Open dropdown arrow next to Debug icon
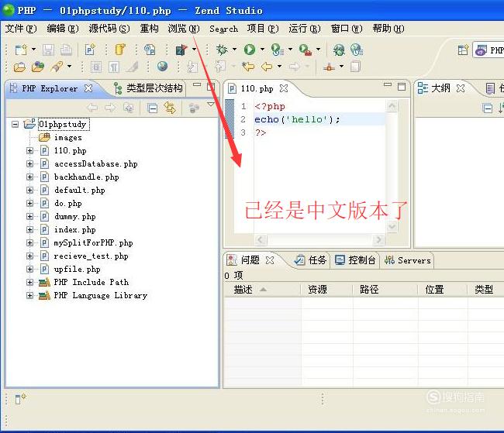 tap(234, 50)
